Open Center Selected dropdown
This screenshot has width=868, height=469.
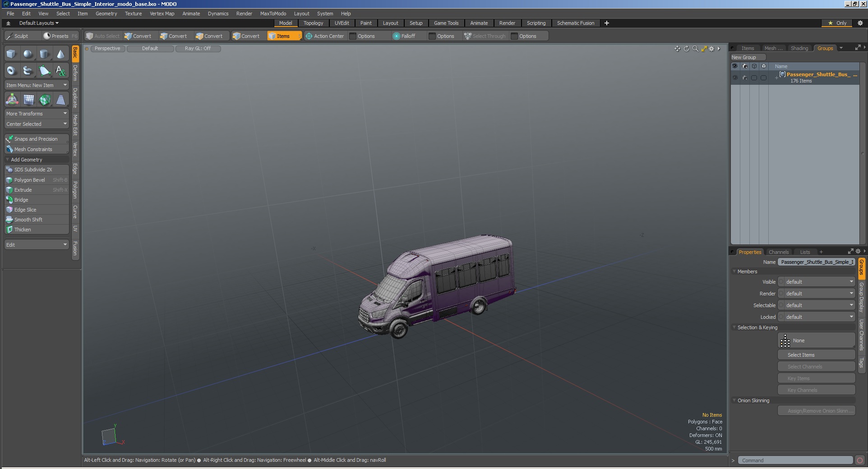[x=37, y=124]
